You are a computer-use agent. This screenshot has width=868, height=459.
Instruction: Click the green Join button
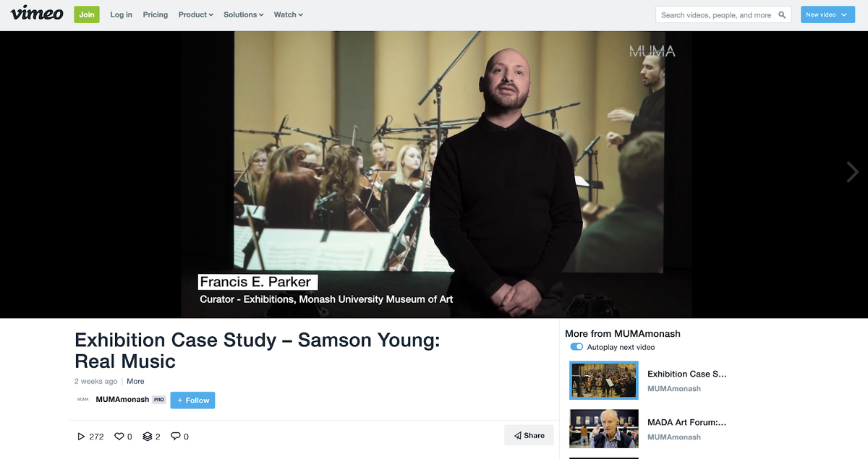(x=87, y=14)
